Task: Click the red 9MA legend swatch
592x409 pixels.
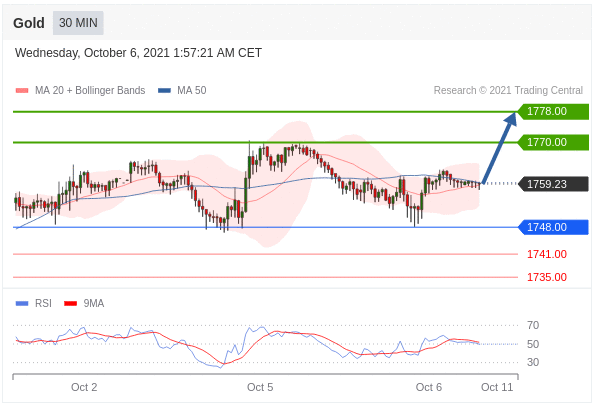Action: [71, 303]
